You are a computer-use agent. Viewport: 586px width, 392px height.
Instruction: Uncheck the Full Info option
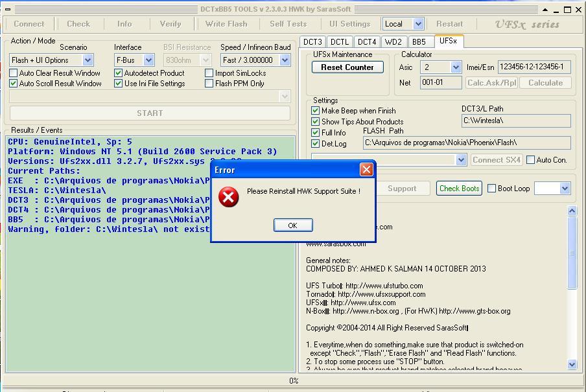316,132
